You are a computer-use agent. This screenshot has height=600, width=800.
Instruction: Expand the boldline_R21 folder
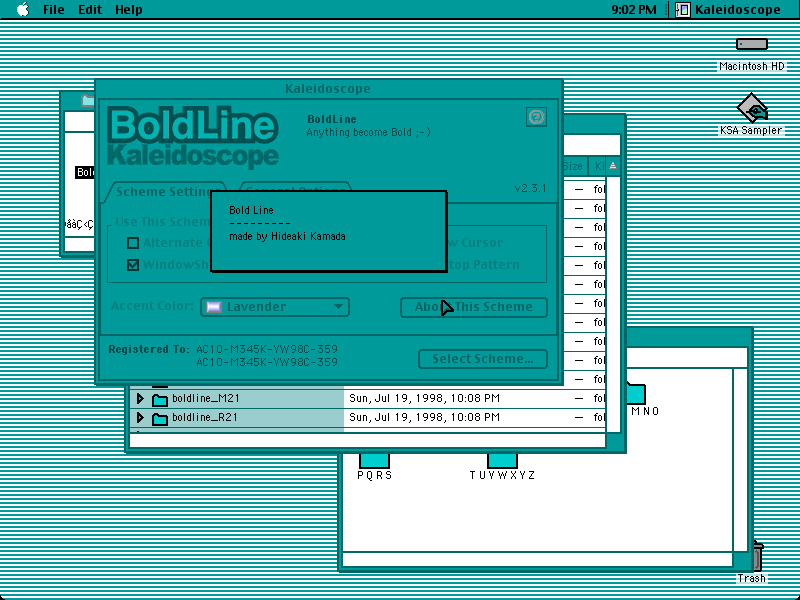coord(140,417)
